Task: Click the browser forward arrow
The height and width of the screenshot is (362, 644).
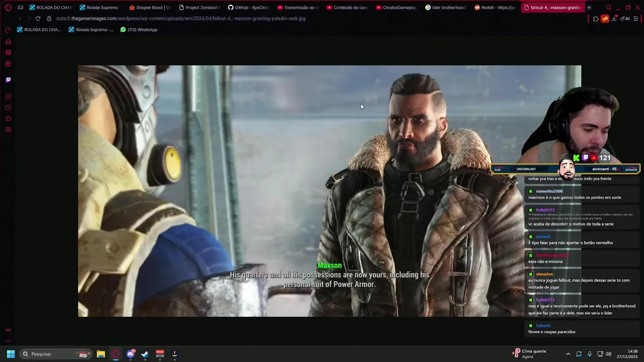Action: pyautogui.click(x=29, y=19)
